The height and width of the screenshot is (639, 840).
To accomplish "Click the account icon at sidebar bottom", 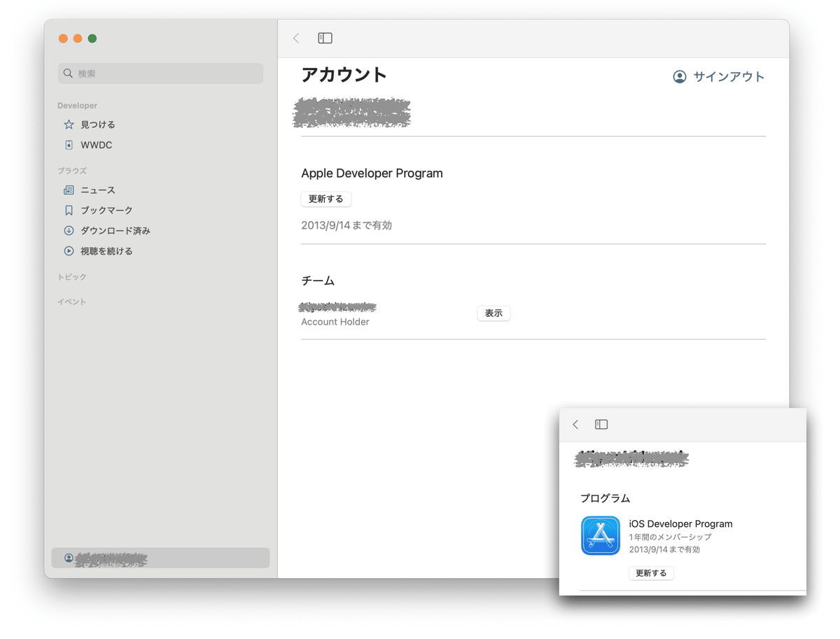I will 68,557.
